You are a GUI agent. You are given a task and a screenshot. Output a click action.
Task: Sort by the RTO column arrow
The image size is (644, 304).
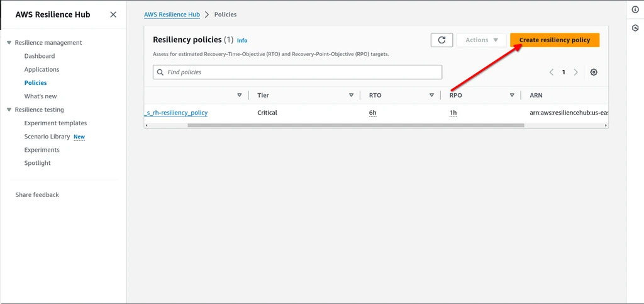tap(431, 95)
